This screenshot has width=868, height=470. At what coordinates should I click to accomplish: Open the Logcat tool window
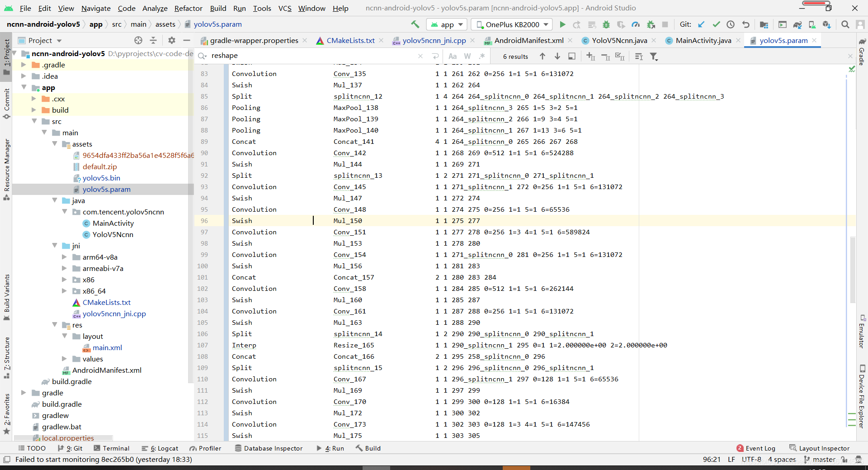160,448
